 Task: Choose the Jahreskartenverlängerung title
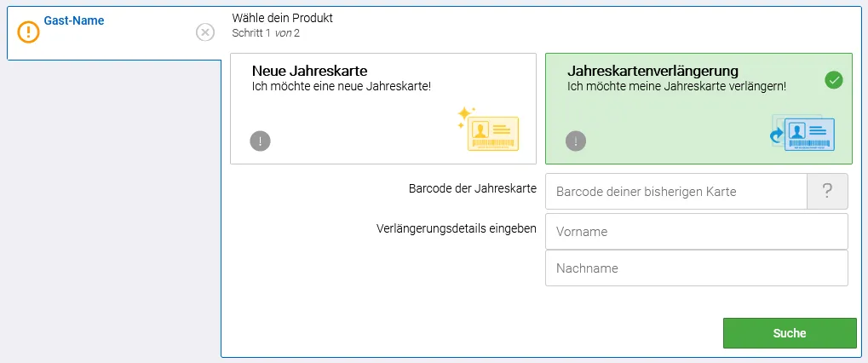pos(652,71)
